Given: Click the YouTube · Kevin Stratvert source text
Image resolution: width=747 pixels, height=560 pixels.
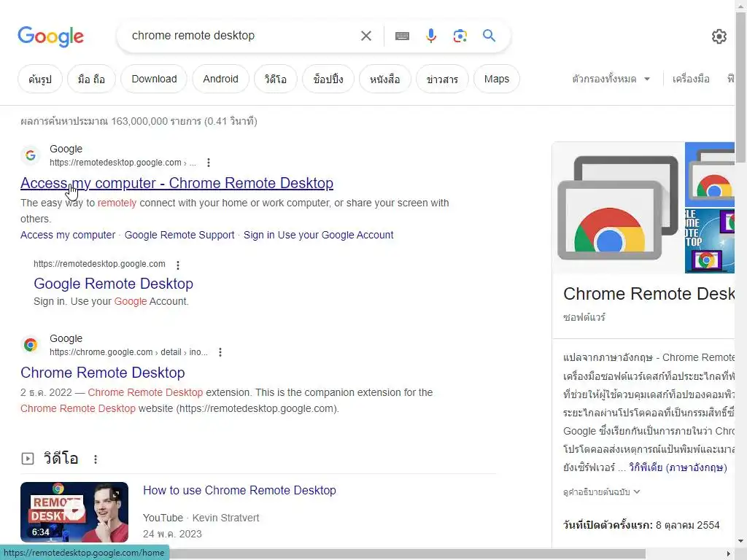Looking at the screenshot, I should [201, 518].
